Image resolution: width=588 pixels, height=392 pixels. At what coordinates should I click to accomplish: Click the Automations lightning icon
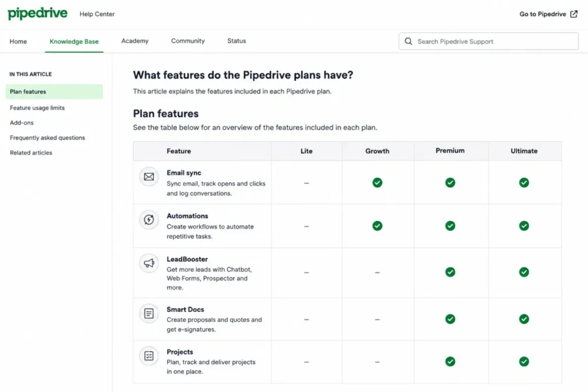(x=149, y=220)
